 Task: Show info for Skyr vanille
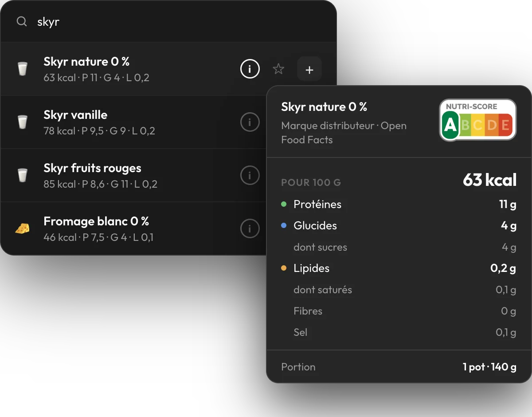pos(250,122)
